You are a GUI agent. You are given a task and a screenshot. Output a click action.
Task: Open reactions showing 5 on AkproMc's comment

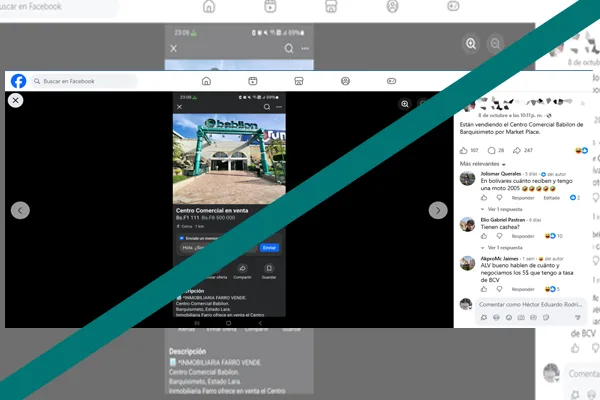tap(552, 289)
